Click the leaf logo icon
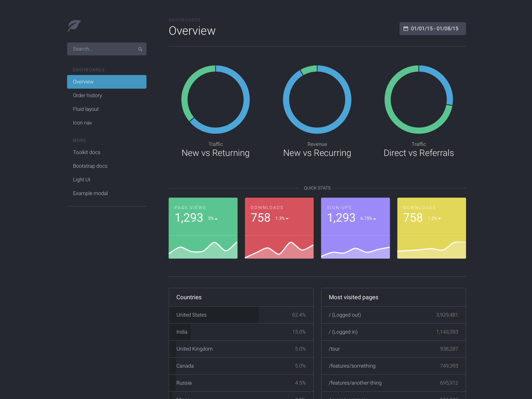 click(x=74, y=25)
